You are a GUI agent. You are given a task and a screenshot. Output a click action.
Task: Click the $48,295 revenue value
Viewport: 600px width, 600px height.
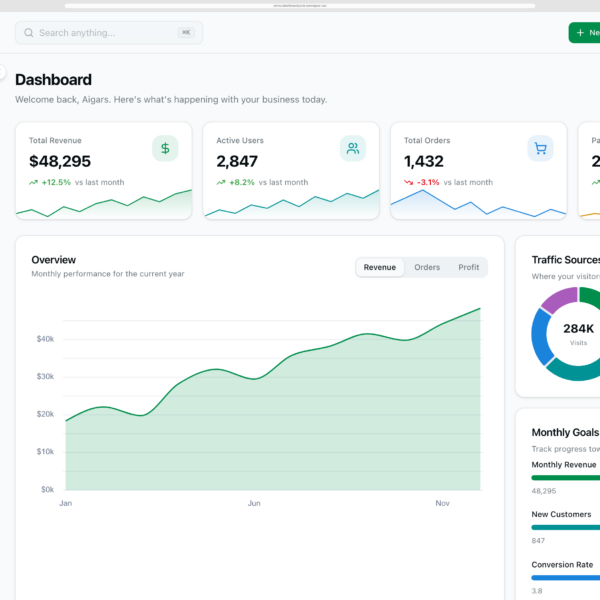pyautogui.click(x=60, y=161)
